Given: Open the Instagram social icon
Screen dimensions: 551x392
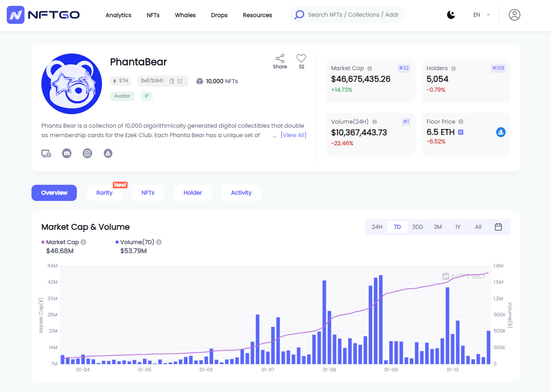Looking at the screenshot, I should tap(88, 153).
